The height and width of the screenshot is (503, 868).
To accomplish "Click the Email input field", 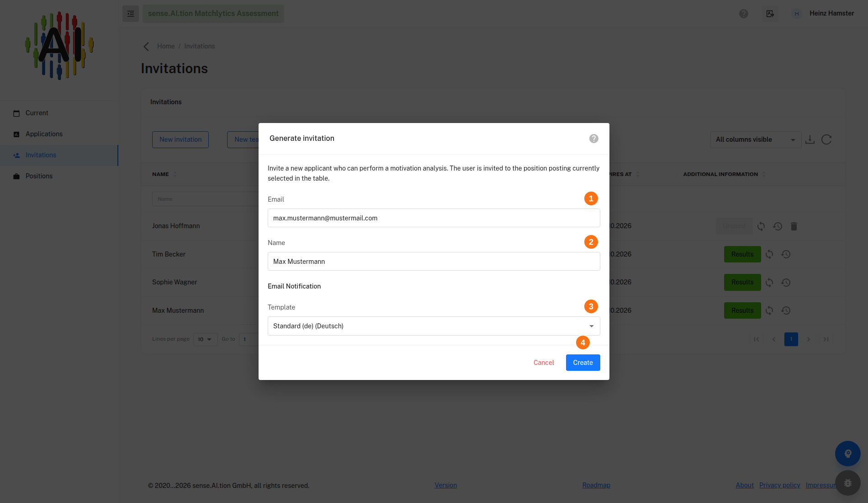I will click(434, 218).
